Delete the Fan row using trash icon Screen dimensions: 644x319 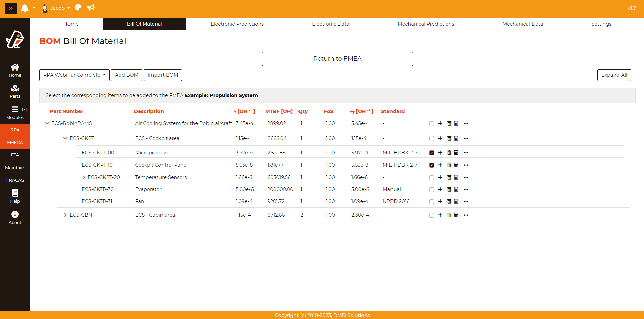pyautogui.click(x=449, y=201)
